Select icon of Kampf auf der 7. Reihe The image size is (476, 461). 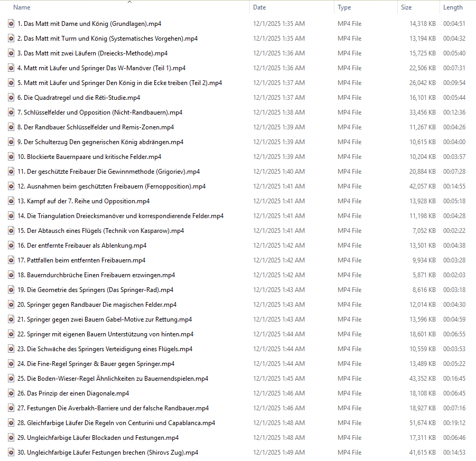click(11, 201)
